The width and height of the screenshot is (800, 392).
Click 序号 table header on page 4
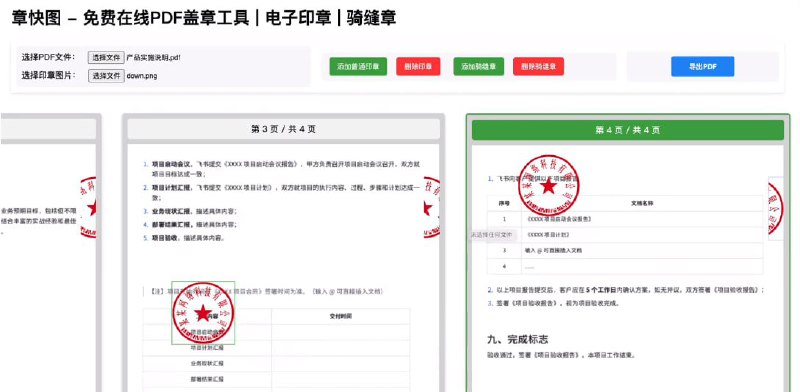click(x=504, y=203)
